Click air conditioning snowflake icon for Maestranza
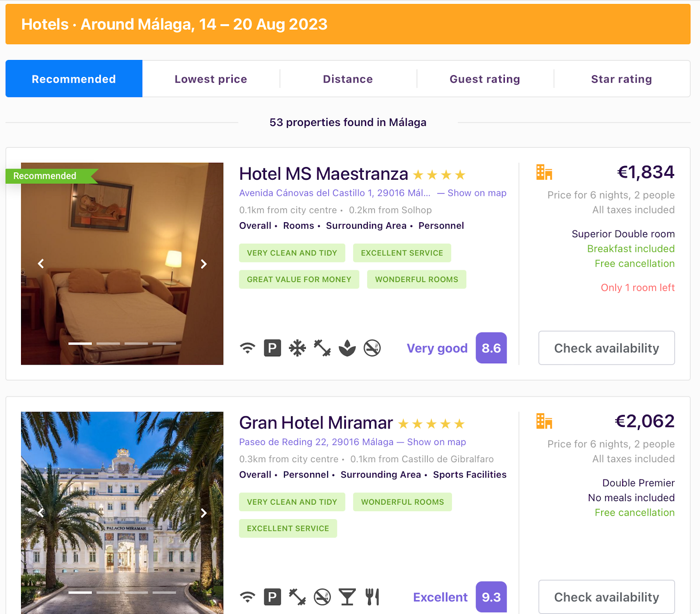 297,348
